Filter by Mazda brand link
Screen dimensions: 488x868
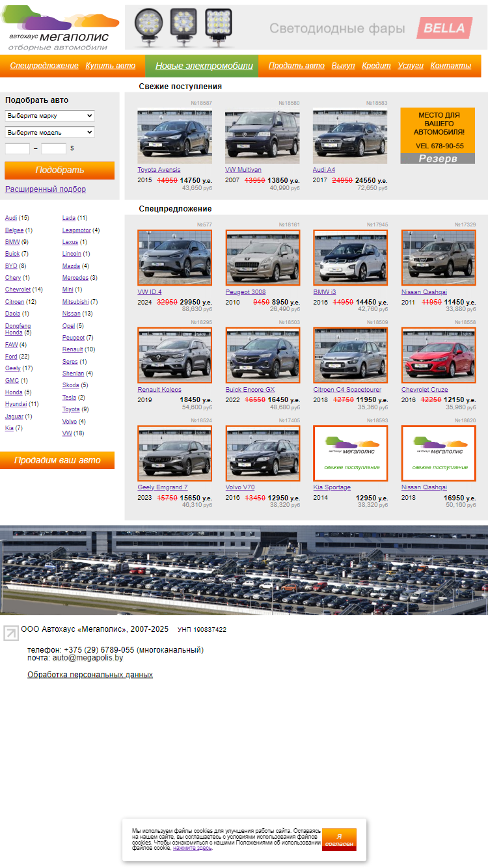[x=71, y=266]
